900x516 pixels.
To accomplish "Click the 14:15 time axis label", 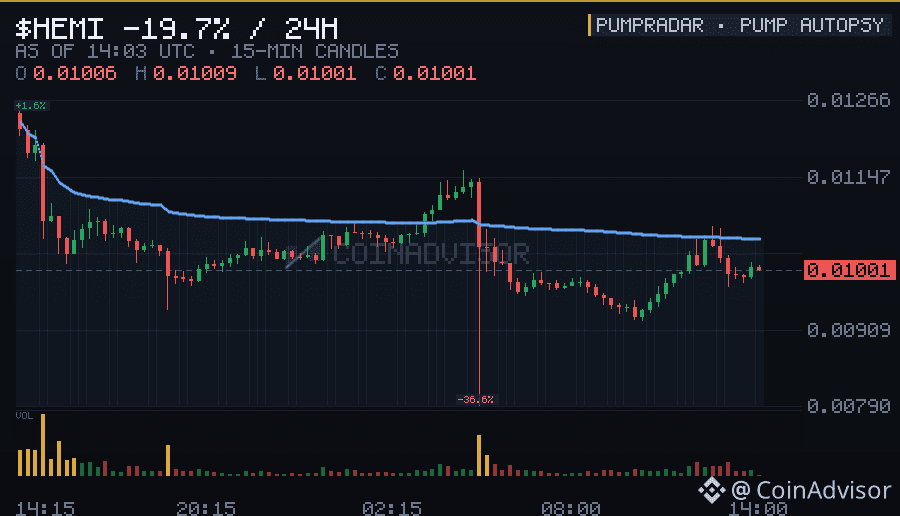I will point(45,509).
